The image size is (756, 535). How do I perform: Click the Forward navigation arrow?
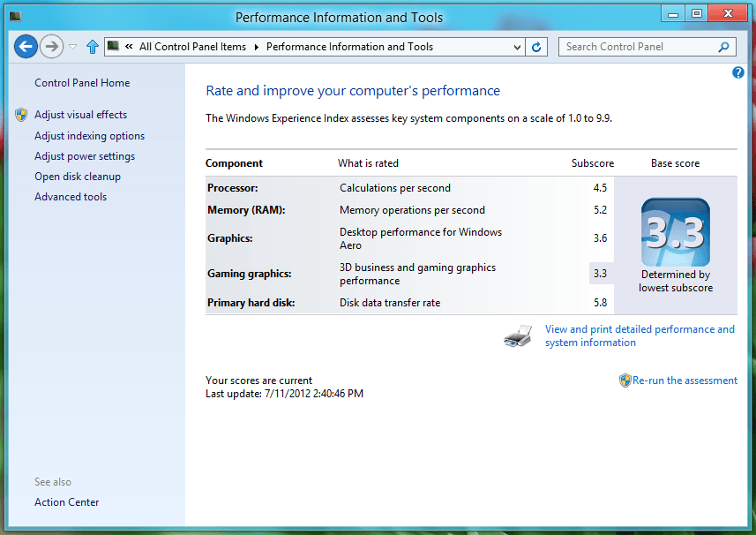(x=51, y=47)
